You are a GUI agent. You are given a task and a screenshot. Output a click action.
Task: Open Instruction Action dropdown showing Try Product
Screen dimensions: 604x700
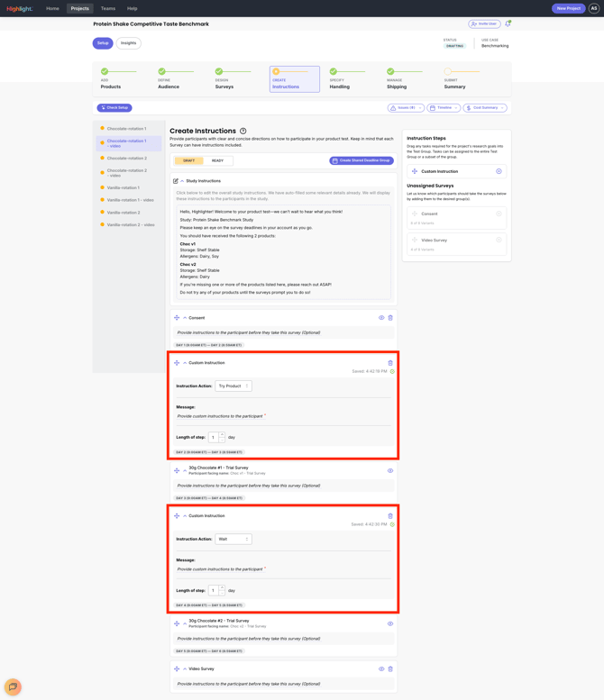coord(233,386)
